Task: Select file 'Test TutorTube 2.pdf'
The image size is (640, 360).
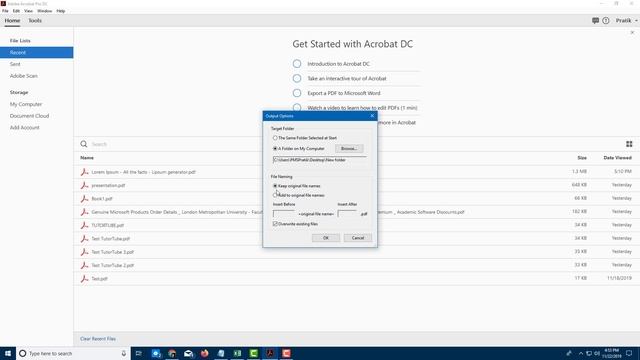Action: (x=113, y=265)
